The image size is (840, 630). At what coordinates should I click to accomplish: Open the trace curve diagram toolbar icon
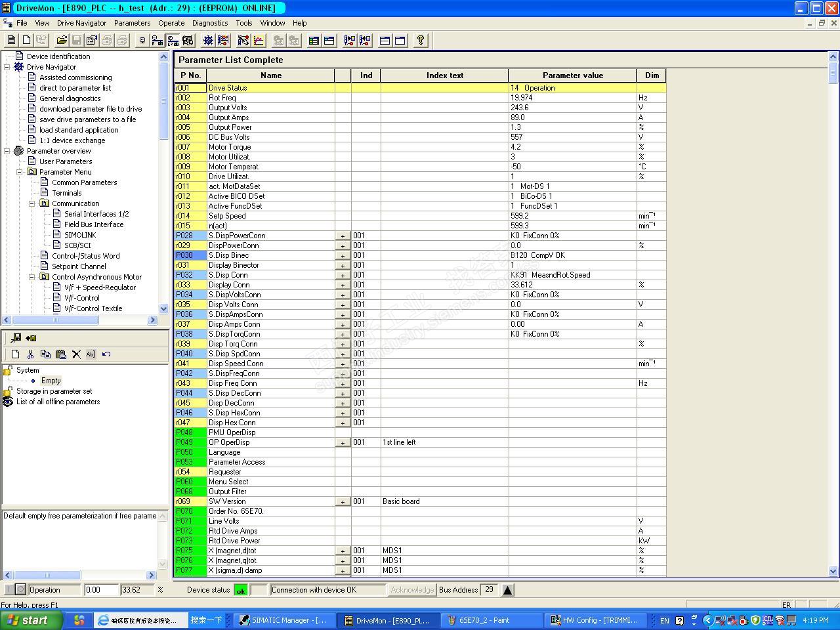coord(259,41)
